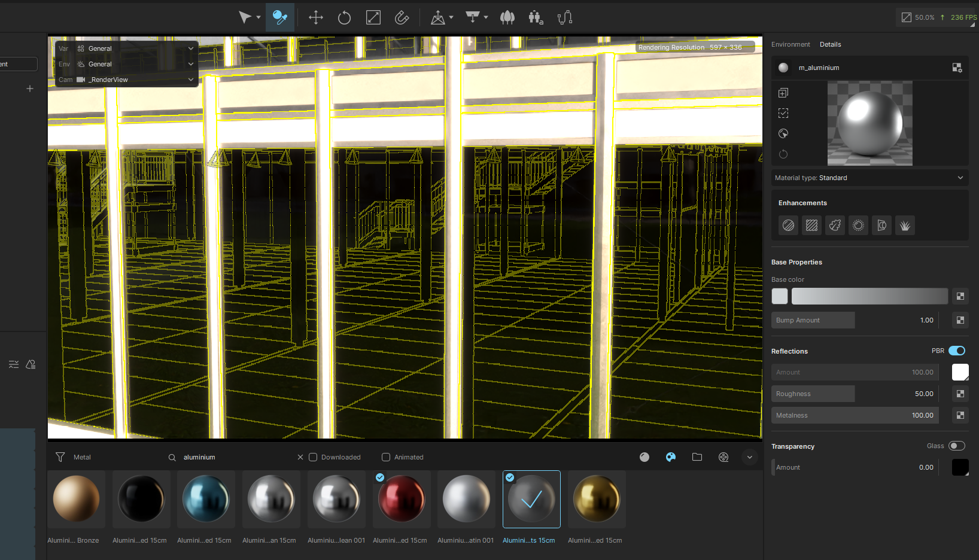
Task: Select the arrow selection tool
Action: pos(245,17)
